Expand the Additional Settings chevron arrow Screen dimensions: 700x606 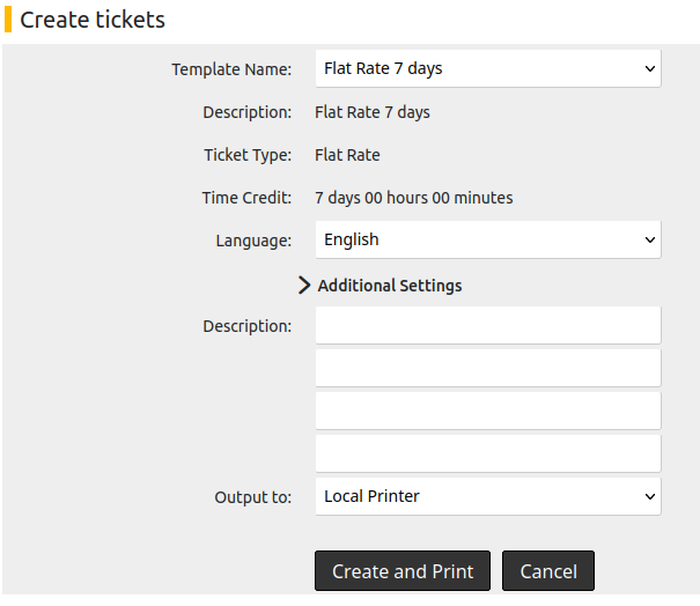pos(305,285)
